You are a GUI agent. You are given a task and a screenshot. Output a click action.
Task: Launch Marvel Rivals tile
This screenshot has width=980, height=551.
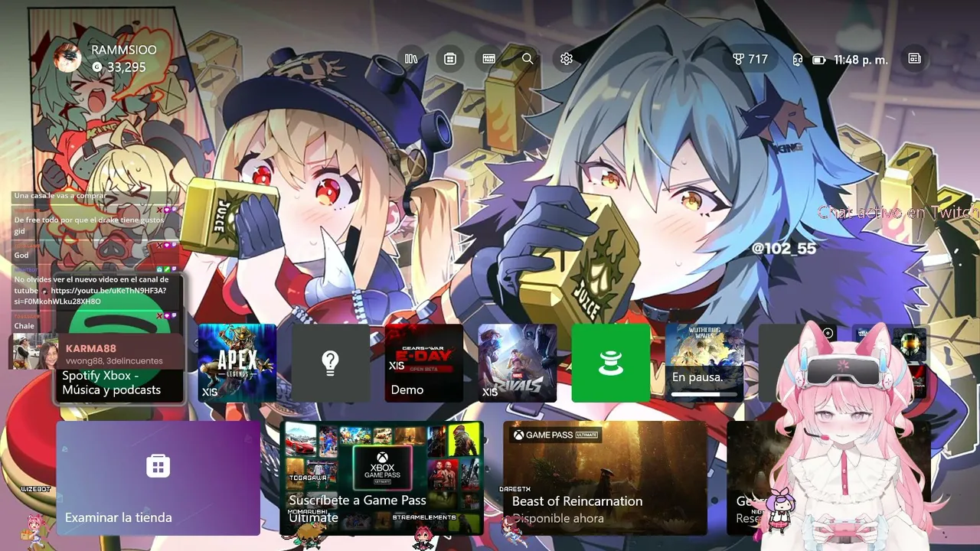tap(517, 363)
